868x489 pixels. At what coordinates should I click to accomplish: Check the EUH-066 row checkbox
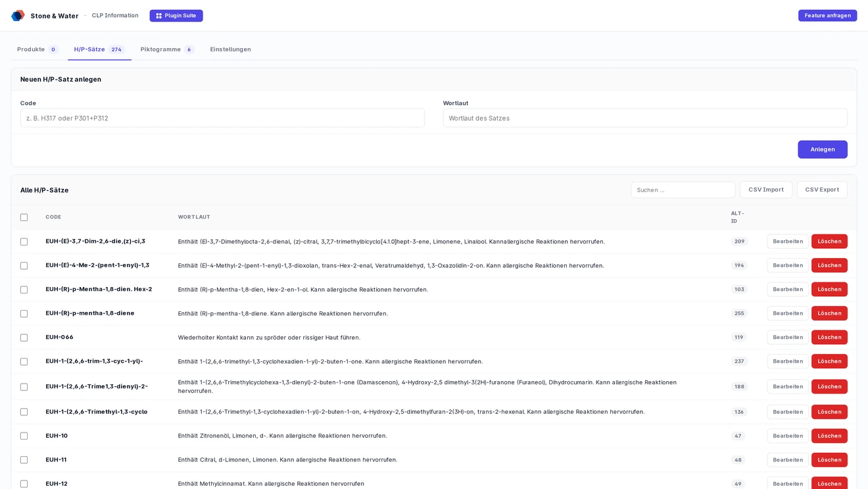click(x=24, y=338)
